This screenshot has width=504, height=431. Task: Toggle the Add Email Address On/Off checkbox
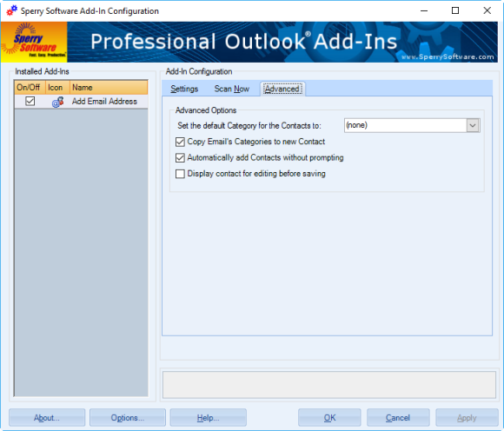click(30, 102)
